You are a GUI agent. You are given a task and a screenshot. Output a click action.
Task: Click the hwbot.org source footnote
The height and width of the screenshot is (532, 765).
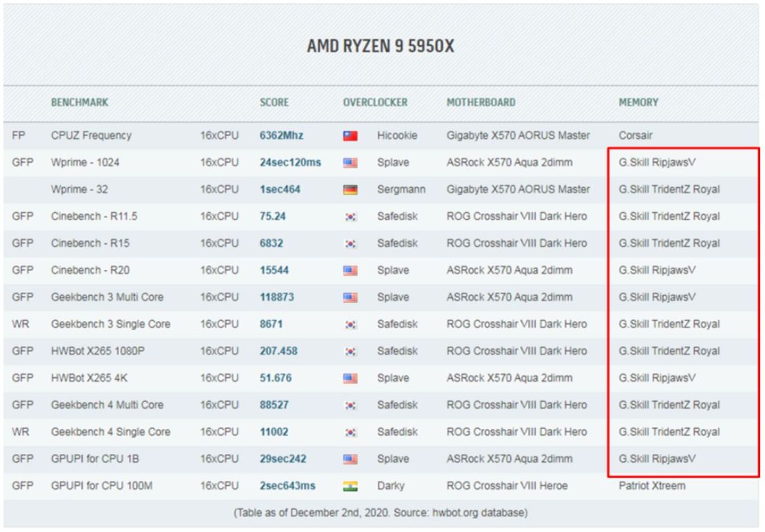(381, 513)
